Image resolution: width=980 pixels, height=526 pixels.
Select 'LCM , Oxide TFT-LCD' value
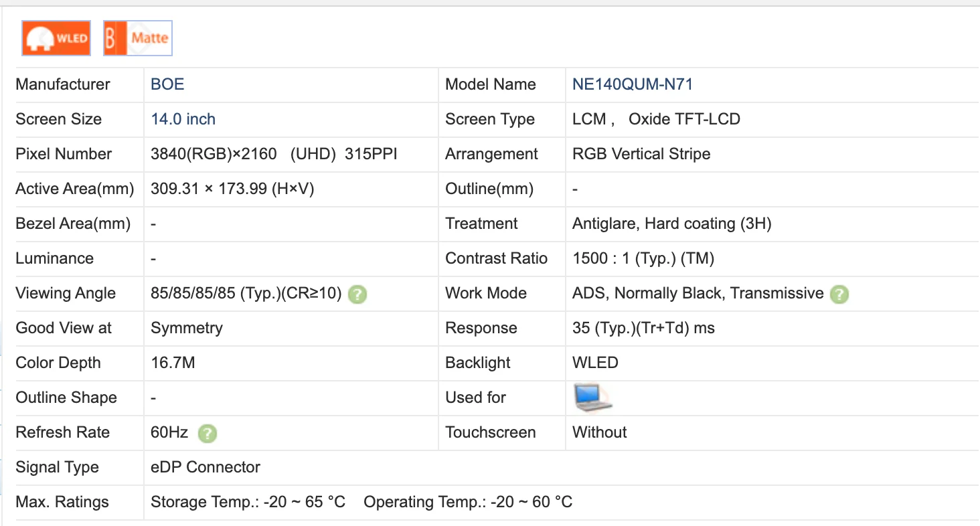click(656, 119)
